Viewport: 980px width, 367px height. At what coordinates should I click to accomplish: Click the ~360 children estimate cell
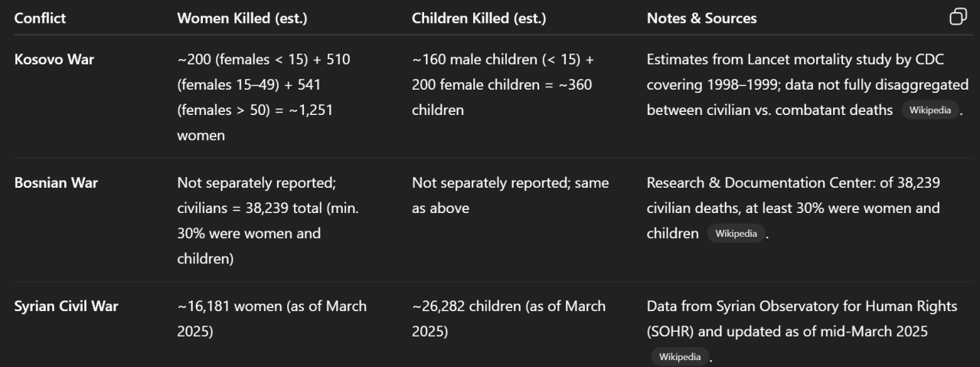point(503,84)
